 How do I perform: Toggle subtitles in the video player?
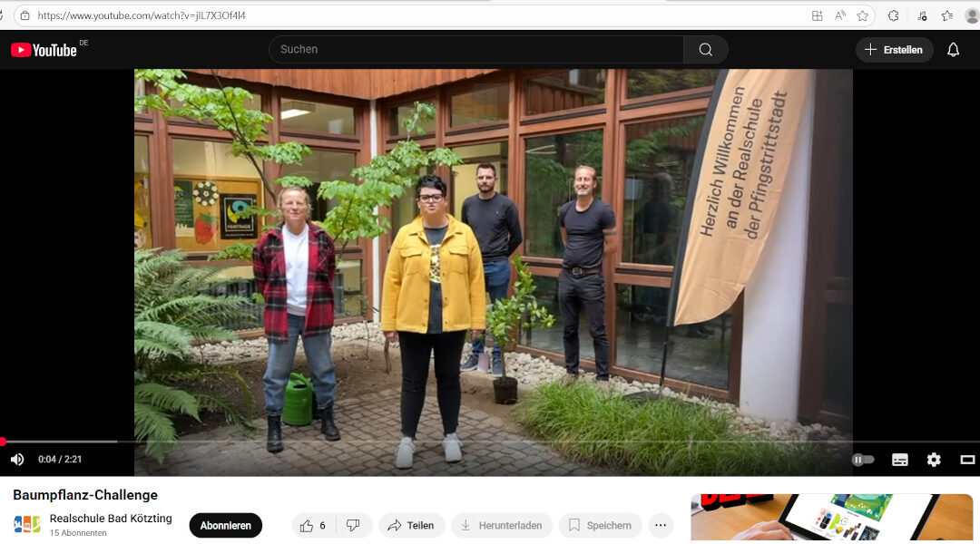point(899,460)
